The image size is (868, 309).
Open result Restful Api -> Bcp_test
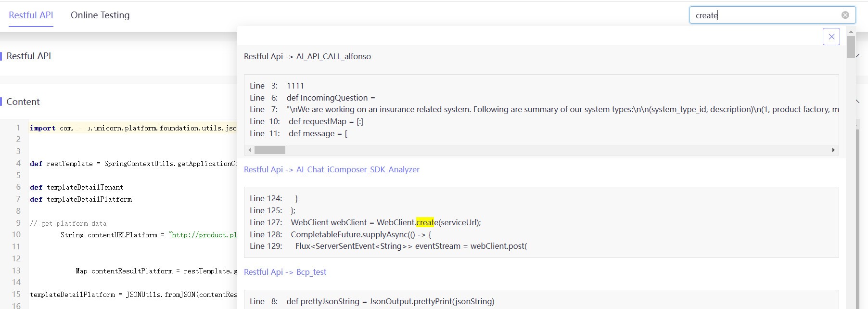(x=285, y=272)
